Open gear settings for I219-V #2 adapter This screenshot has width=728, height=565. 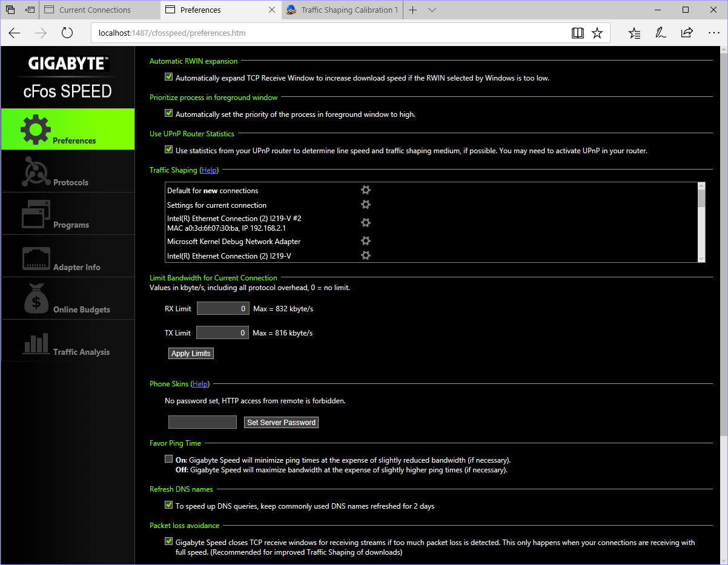[x=366, y=223]
